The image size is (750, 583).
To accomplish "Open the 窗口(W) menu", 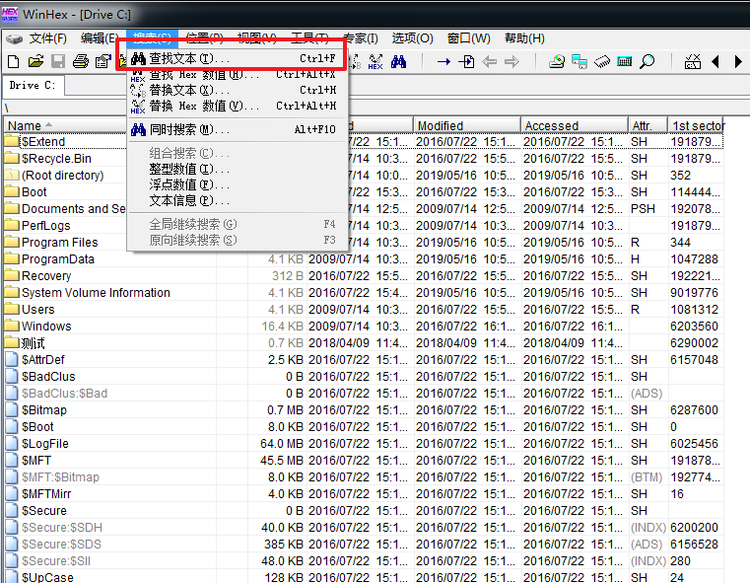I will tap(469, 38).
